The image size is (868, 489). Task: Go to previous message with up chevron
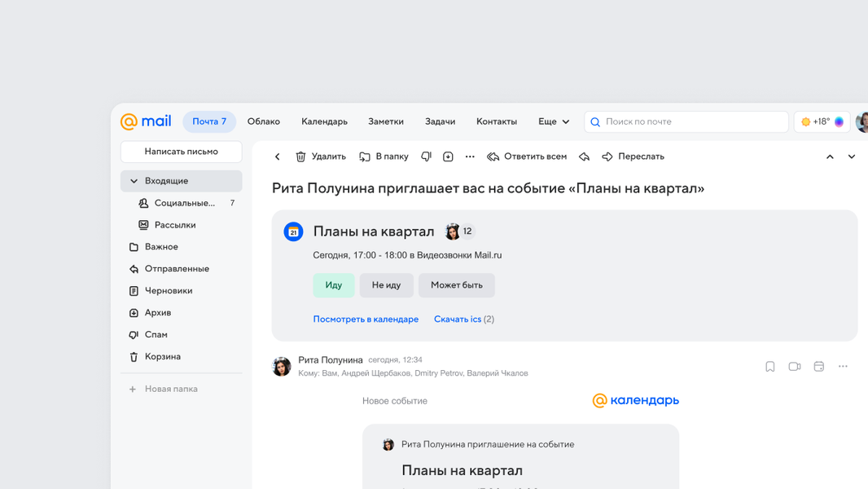click(x=830, y=156)
